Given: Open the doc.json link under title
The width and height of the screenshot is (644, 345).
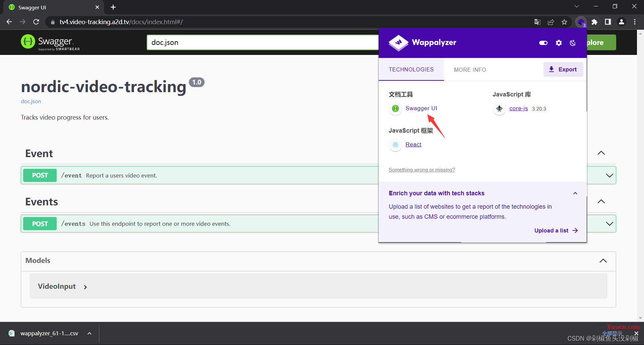Looking at the screenshot, I should [31, 101].
